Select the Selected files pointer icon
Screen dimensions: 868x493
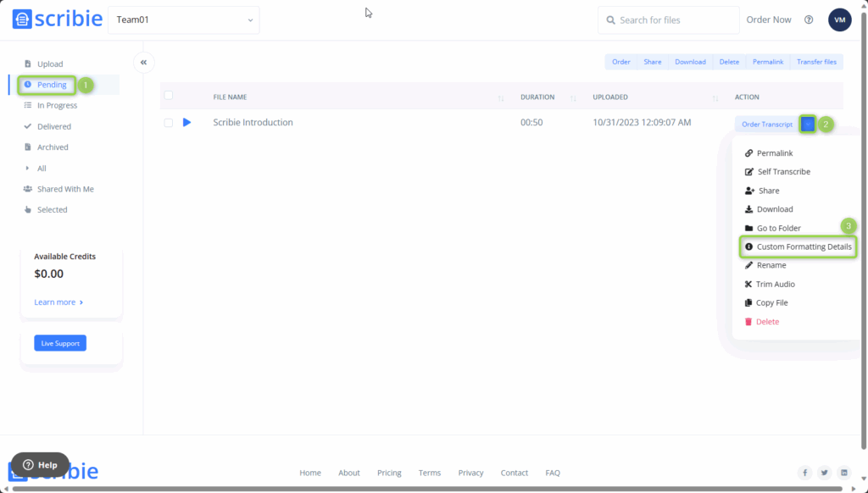tap(28, 209)
